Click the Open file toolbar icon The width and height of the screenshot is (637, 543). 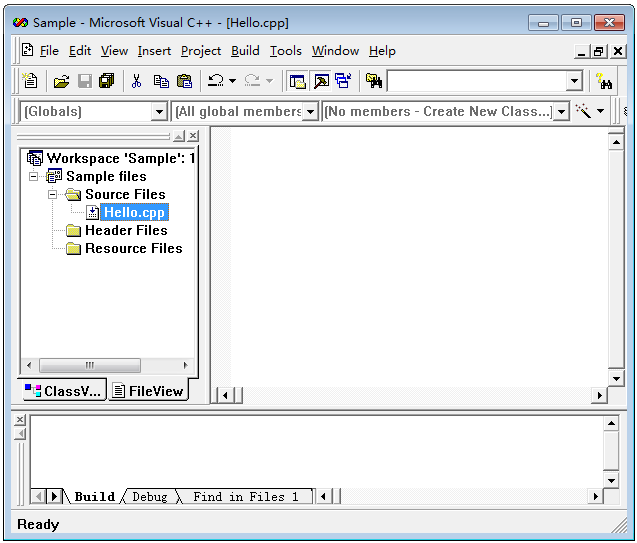click(61, 81)
